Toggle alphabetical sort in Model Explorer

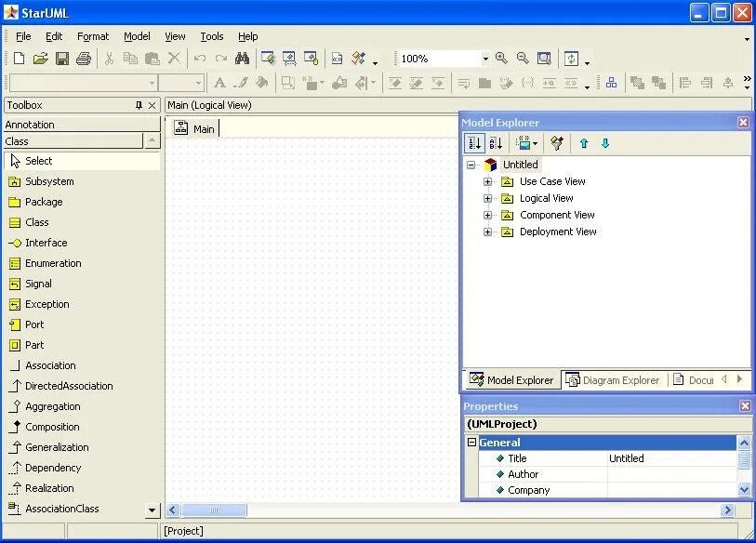pos(496,143)
